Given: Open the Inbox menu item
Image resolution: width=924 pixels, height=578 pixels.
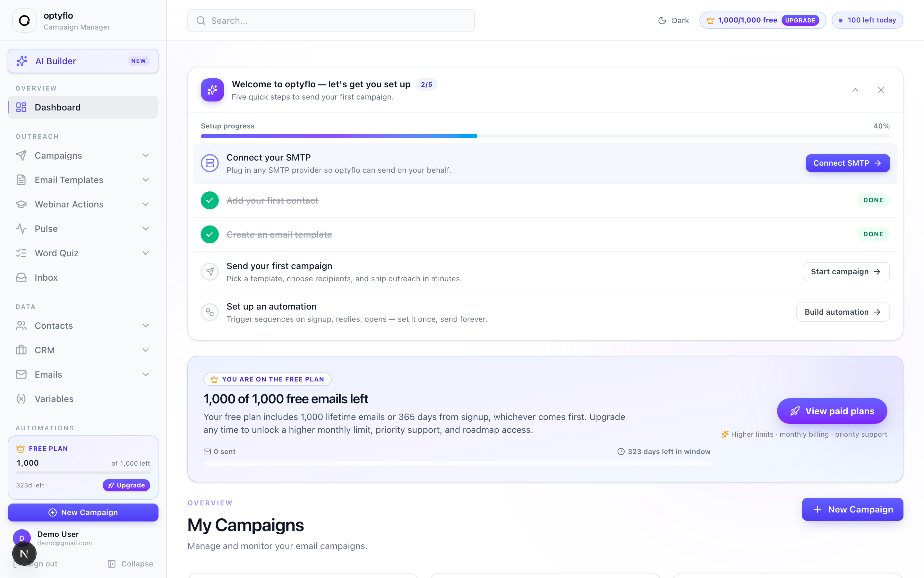Looking at the screenshot, I should click(x=83, y=277).
